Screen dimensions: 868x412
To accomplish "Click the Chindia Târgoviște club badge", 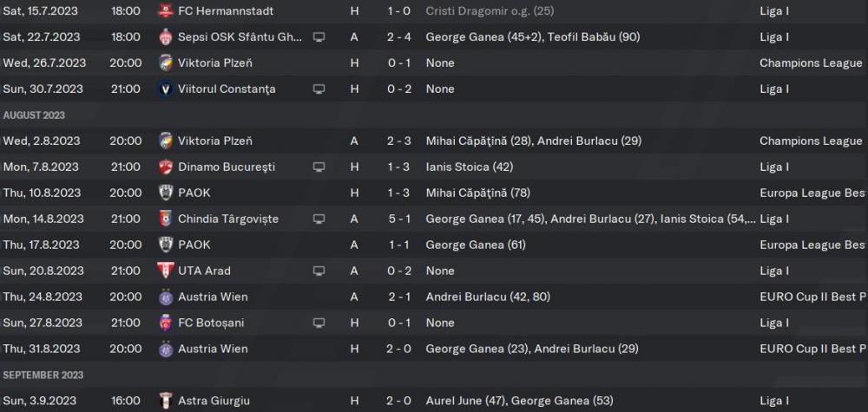I will (165, 219).
